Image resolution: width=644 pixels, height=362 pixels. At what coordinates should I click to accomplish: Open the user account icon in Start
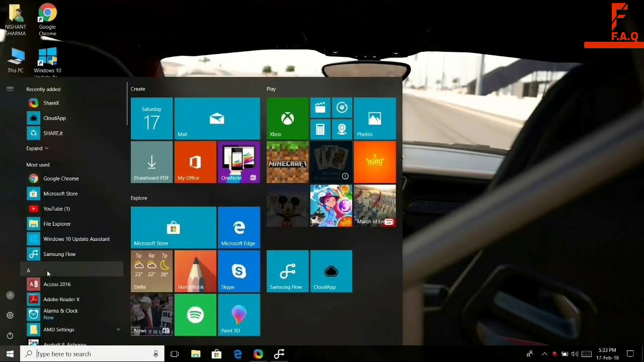10,295
